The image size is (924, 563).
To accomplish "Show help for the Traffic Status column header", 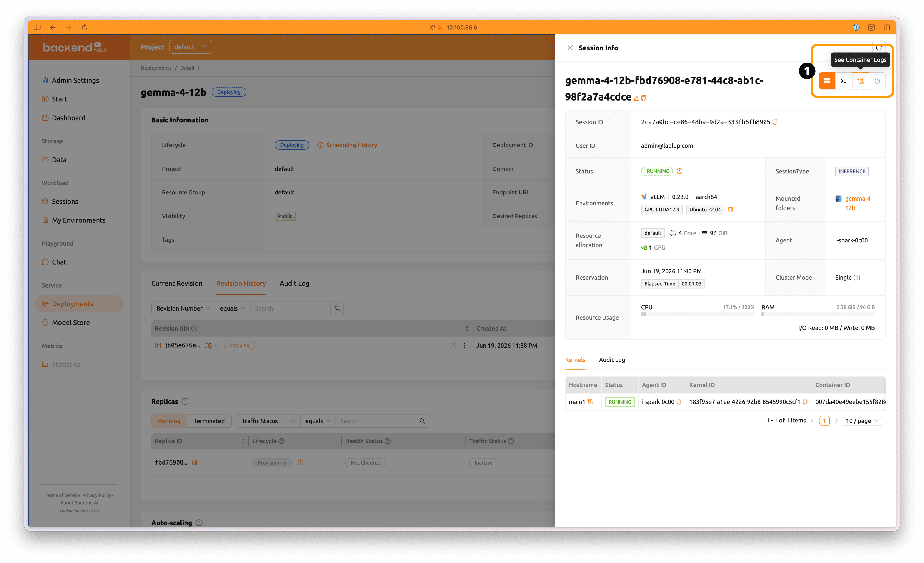I will point(511,441).
